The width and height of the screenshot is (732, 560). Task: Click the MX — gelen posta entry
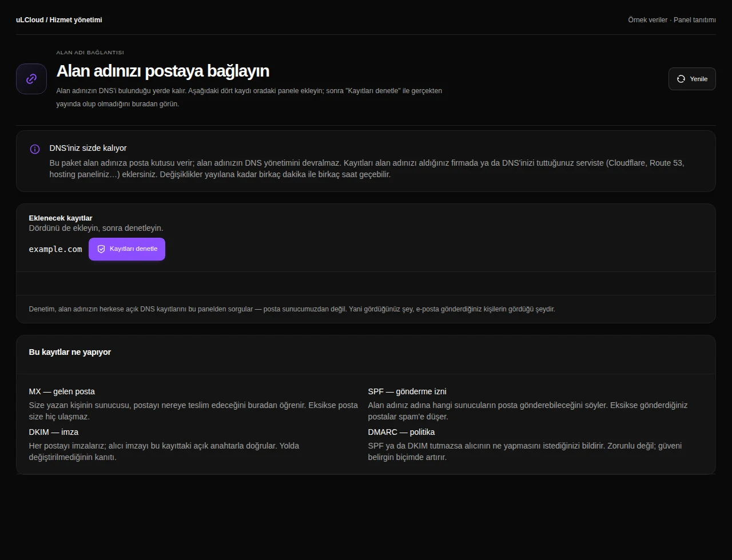point(62,391)
